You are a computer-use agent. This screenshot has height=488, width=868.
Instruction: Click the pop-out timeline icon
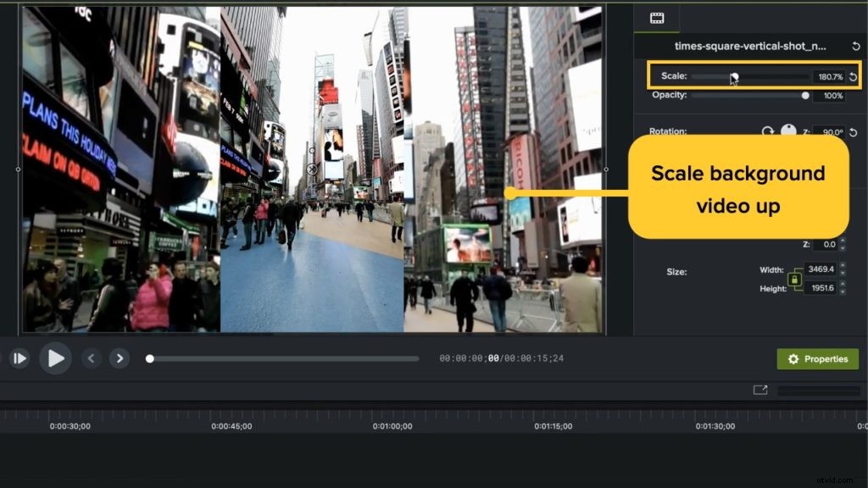[x=760, y=390]
